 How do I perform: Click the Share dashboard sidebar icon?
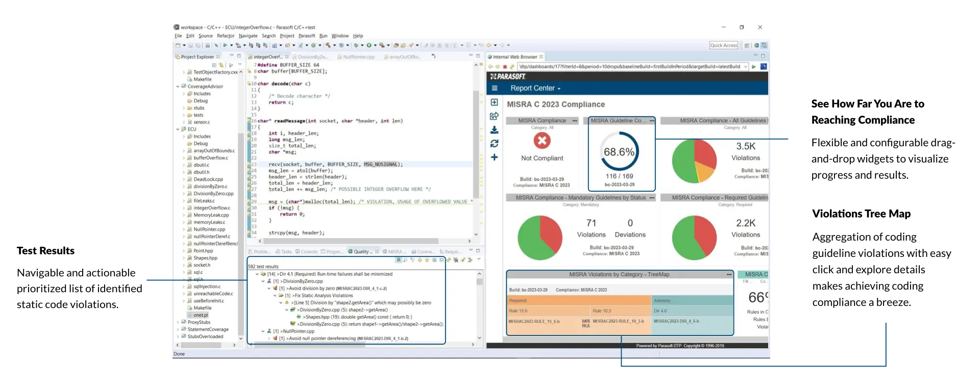point(494,116)
